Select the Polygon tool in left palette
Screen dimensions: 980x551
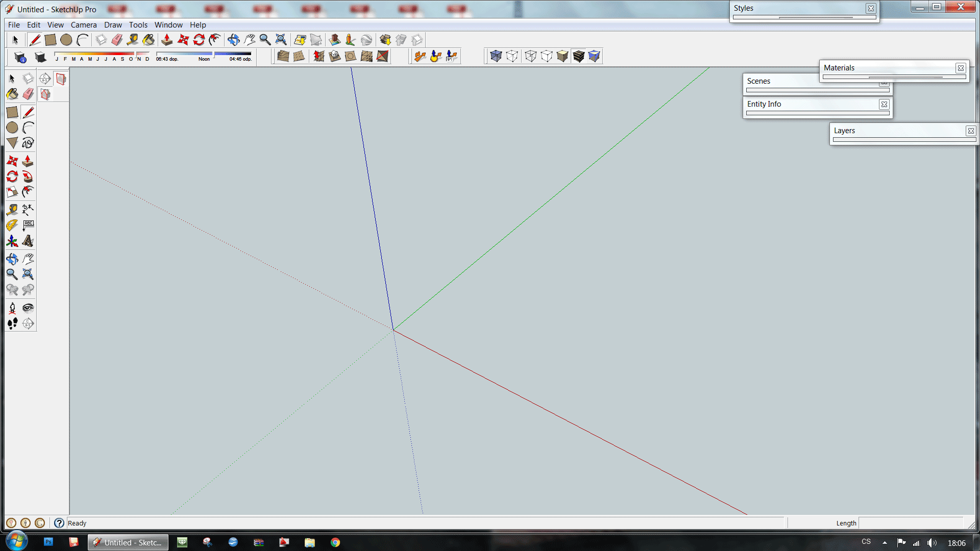12,143
